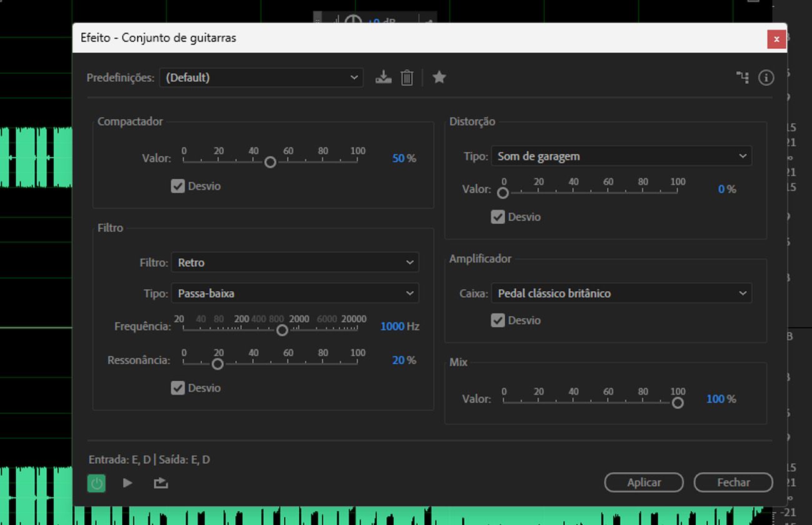Click the Ressonância slider handle
Image resolution: width=812 pixels, height=525 pixels.
217,364
